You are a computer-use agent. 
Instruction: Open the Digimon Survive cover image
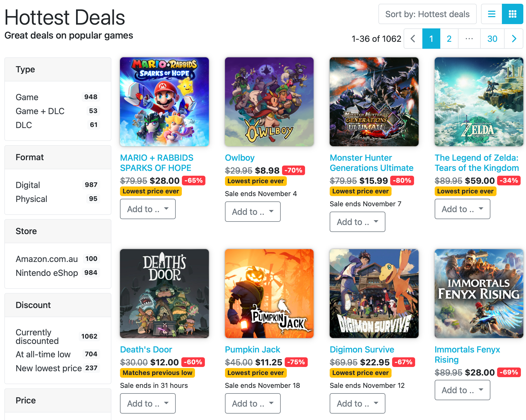coord(374,294)
